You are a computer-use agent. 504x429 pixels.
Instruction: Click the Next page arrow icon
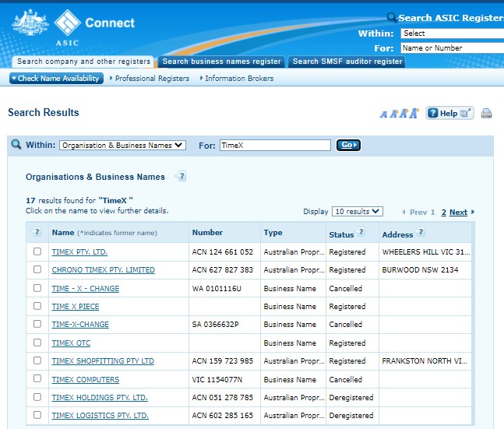[x=473, y=212]
